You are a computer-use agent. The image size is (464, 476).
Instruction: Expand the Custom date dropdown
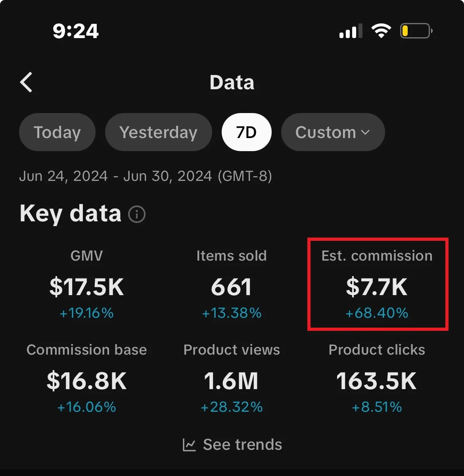click(x=333, y=132)
